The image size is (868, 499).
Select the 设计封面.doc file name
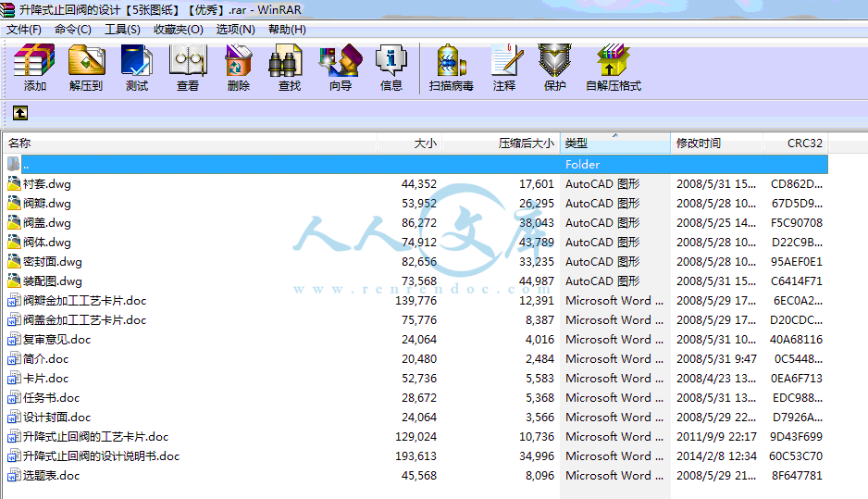[x=56, y=417]
